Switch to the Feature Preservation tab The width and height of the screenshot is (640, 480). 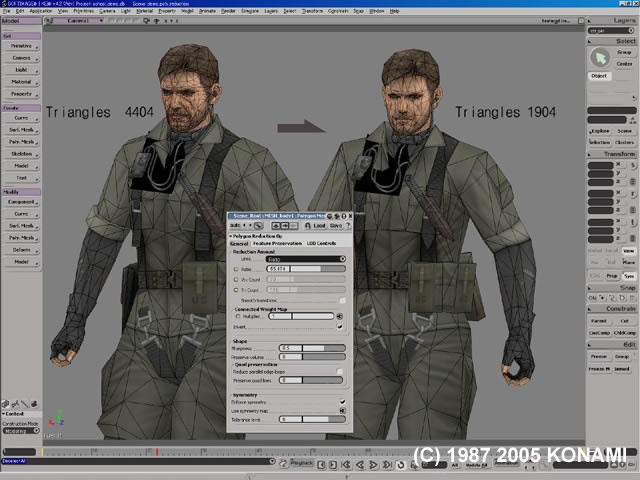coord(277,244)
